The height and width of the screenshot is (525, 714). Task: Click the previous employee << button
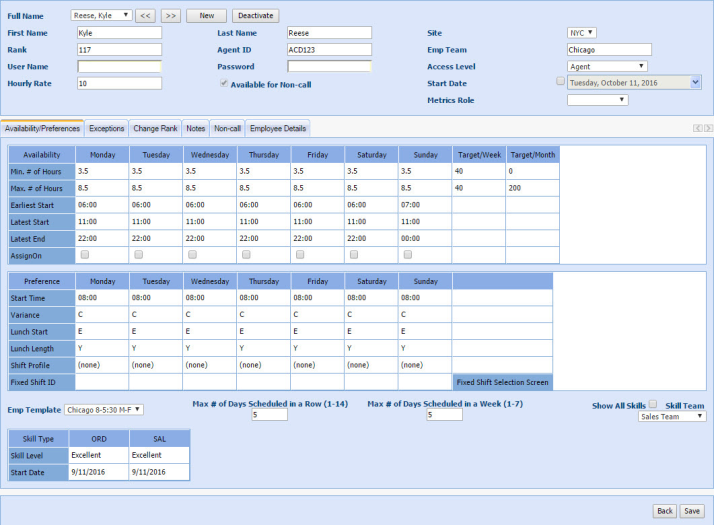point(146,16)
